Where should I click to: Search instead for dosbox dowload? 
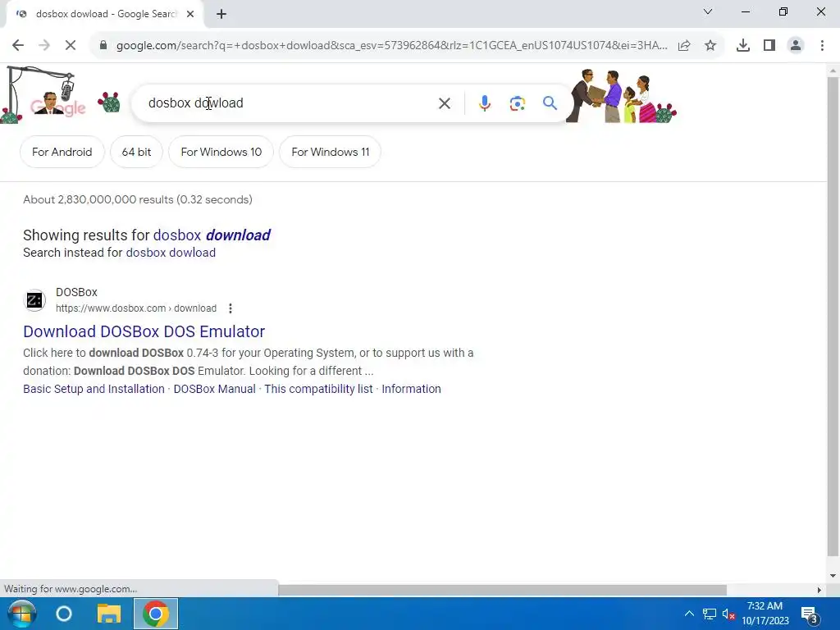[x=171, y=253]
